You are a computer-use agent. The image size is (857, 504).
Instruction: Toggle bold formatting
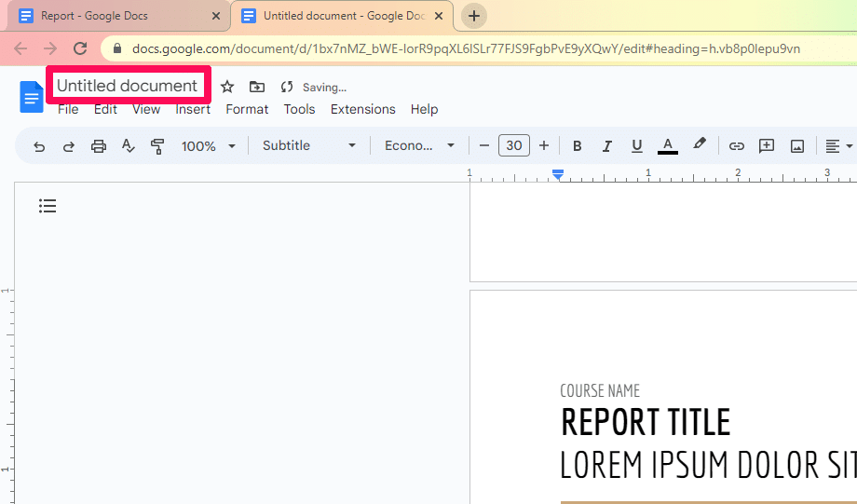point(577,146)
